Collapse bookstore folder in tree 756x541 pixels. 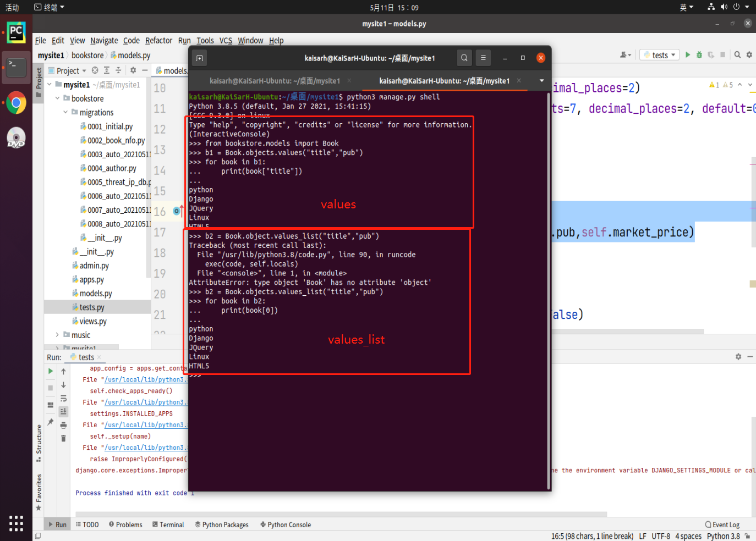[x=57, y=98]
